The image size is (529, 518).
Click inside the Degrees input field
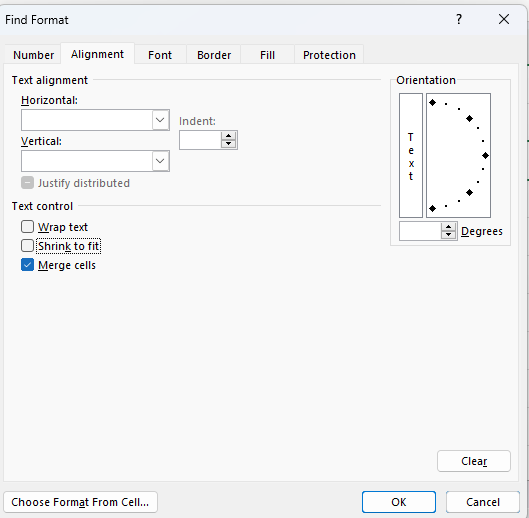pos(420,231)
